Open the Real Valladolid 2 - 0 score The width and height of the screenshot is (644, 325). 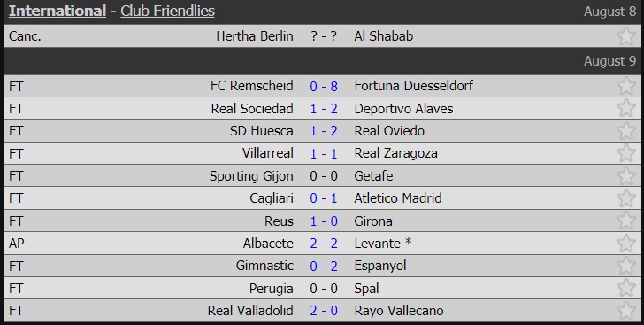pos(324,311)
